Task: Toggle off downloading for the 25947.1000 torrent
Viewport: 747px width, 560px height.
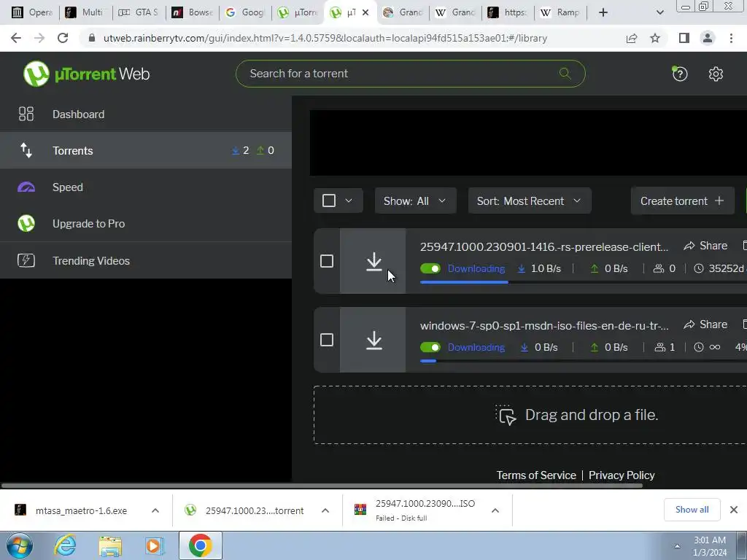Action: click(430, 268)
